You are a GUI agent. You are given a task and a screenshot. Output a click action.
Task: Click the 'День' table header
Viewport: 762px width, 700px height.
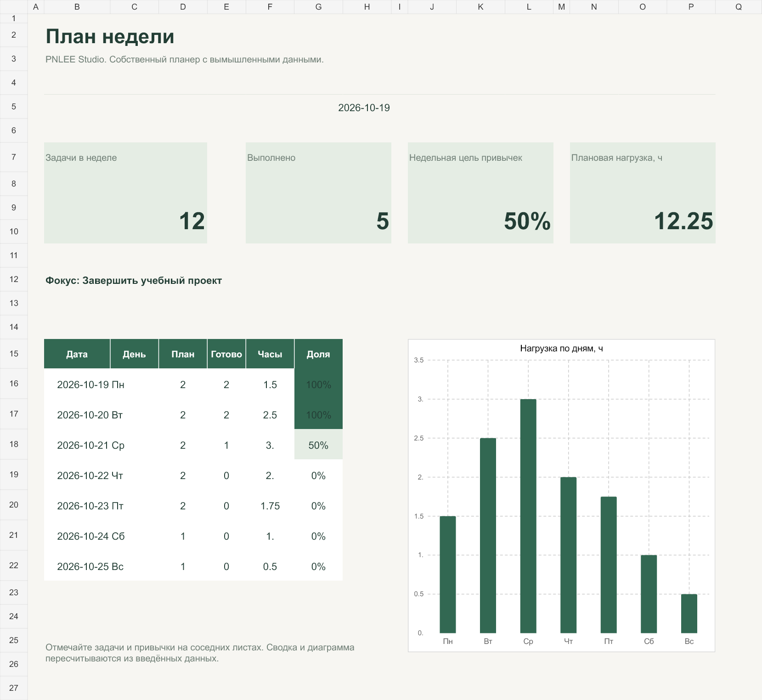[x=134, y=354]
